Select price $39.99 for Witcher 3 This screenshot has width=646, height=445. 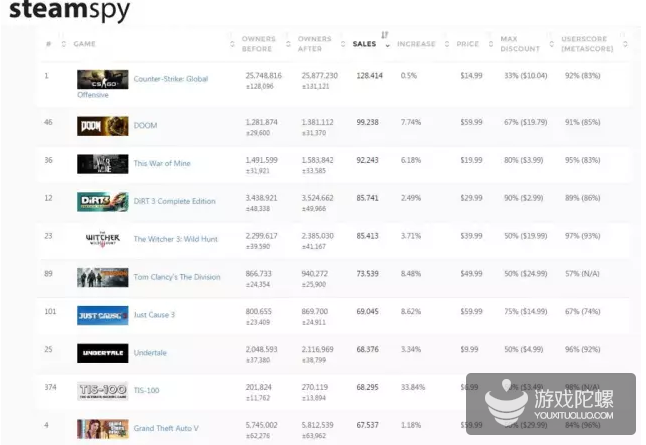point(471,236)
